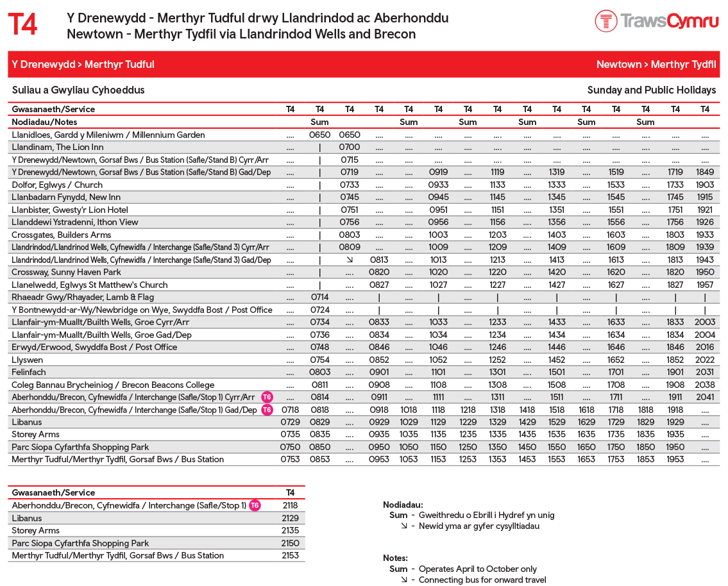Click the 2150 time in the lower table
Screen dimensions: 728x586
(x=290, y=543)
